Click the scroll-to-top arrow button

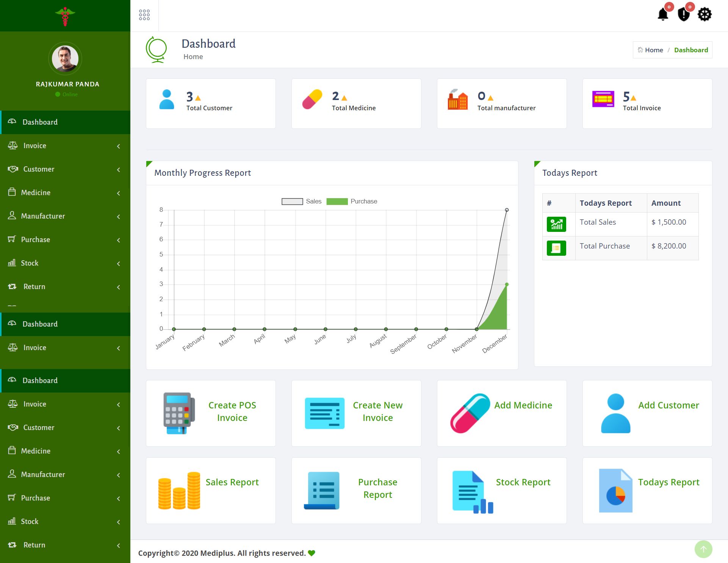[x=703, y=549]
